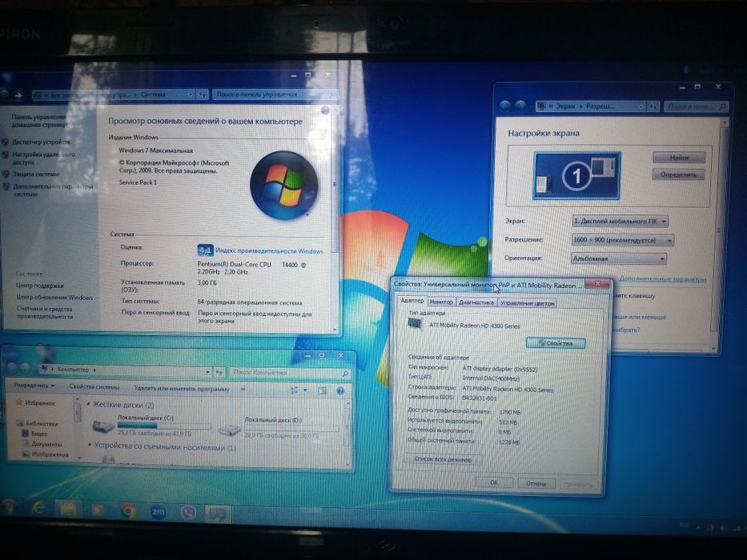Expand the Computer address bar history dropdown
This screenshot has width=747, height=560.
coord(207,372)
